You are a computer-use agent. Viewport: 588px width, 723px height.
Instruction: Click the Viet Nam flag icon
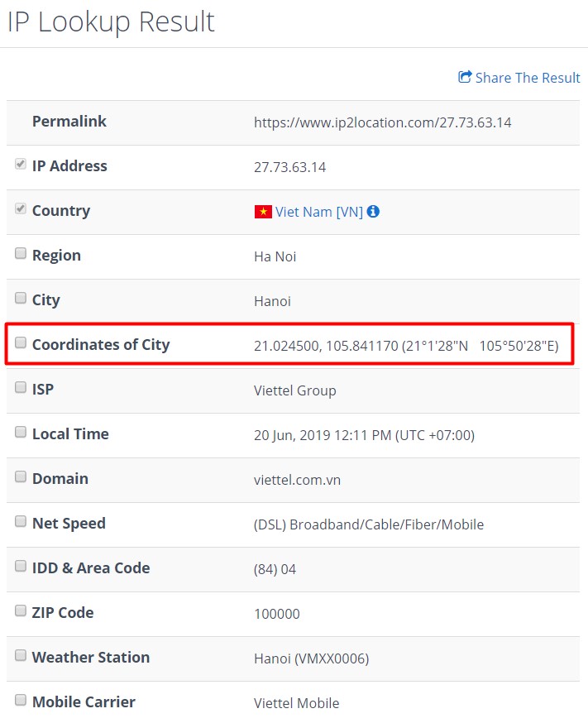(263, 212)
